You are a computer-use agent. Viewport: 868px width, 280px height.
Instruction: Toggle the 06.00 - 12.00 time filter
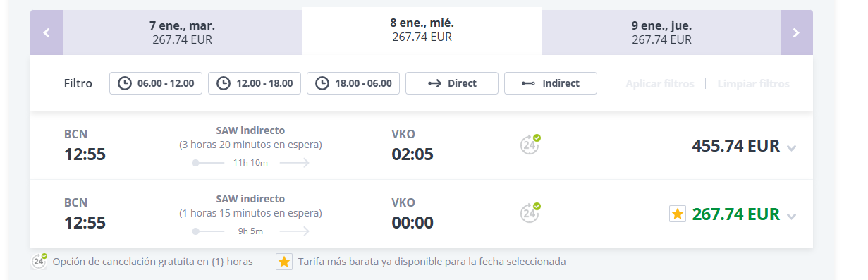(x=156, y=83)
